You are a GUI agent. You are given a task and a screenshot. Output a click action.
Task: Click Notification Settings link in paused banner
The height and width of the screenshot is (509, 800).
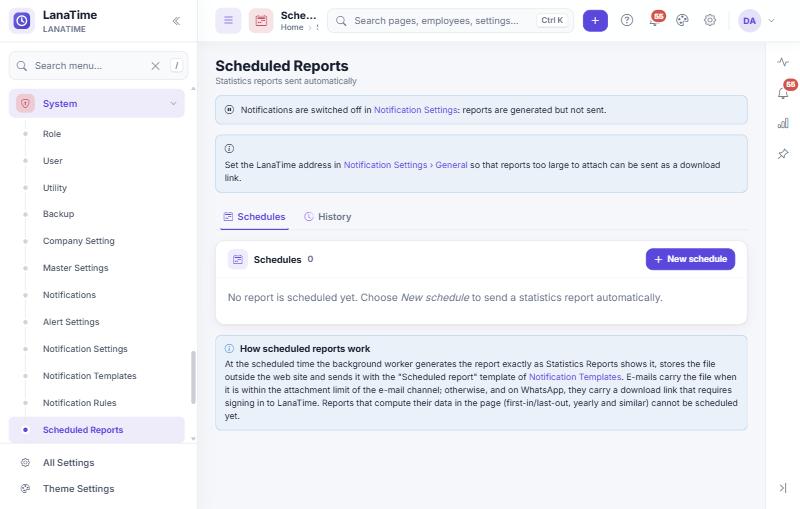point(415,110)
